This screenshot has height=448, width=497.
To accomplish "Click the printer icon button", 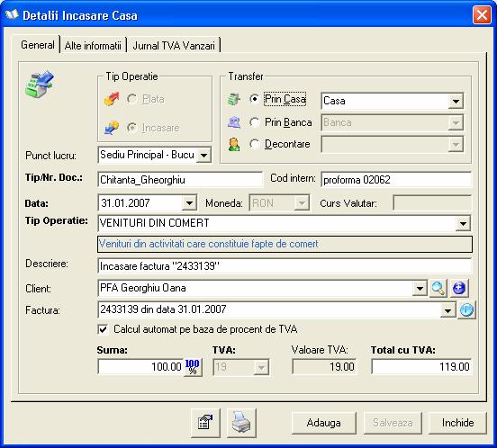I will [x=241, y=423].
